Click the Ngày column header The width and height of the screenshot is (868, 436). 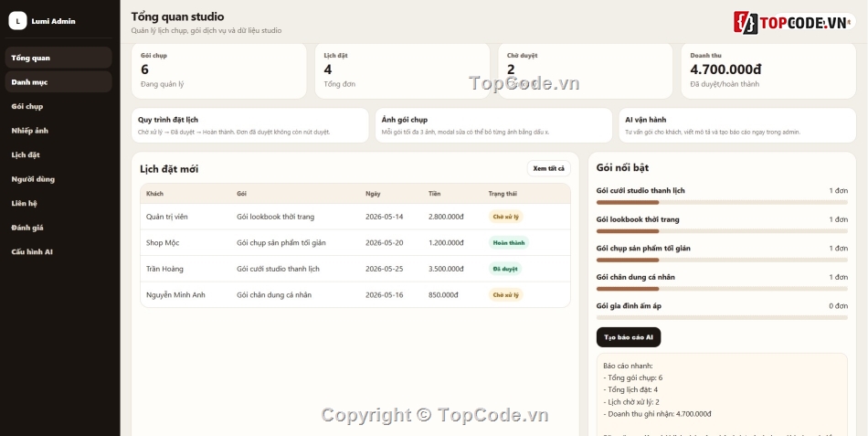click(373, 194)
